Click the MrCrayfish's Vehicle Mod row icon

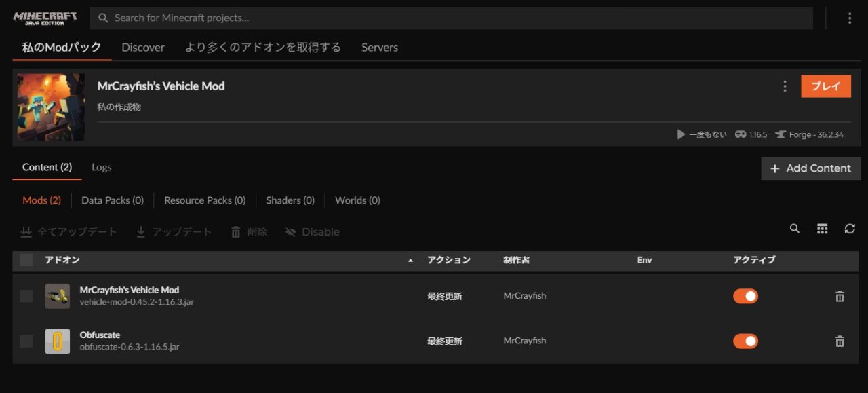(x=57, y=296)
